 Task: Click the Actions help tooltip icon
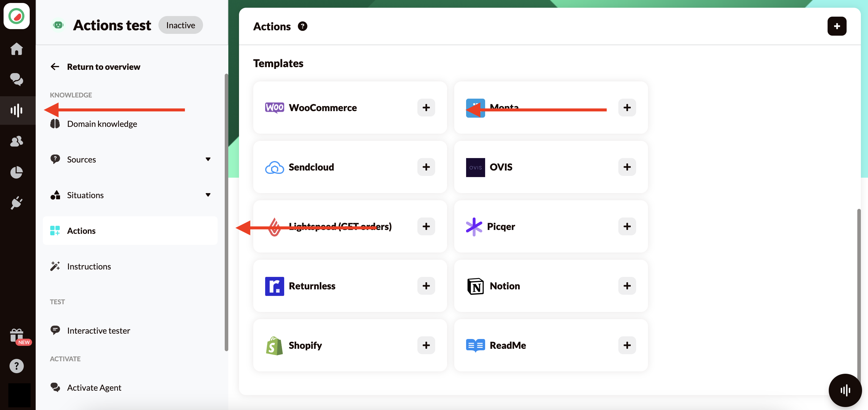[x=302, y=26]
